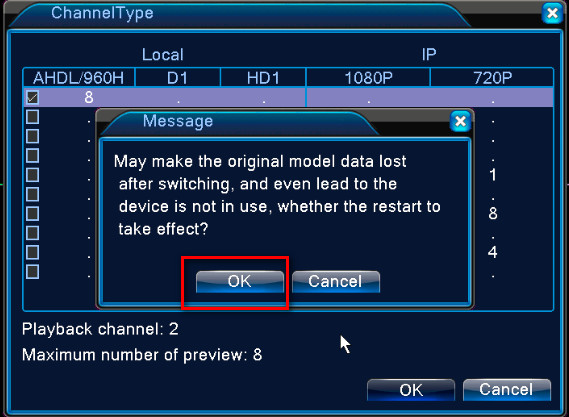Uncheck the checked AHDL/960H 8 row checkbox
The height and width of the screenshot is (417, 569).
click(32, 97)
